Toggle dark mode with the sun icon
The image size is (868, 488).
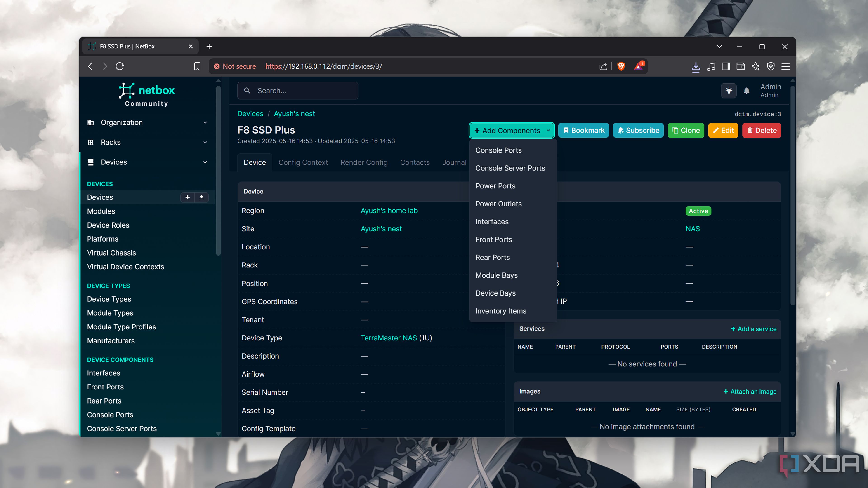point(729,91)
